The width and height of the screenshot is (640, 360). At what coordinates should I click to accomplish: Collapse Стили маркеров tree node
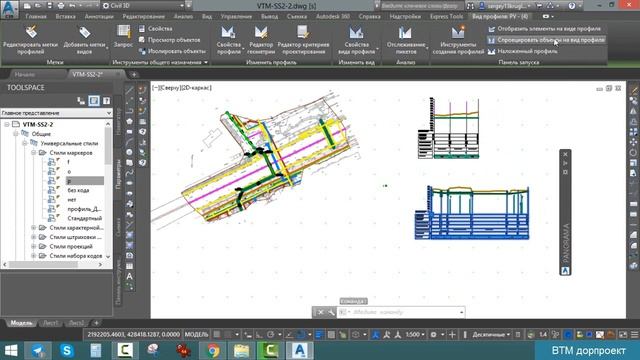coord(34,153)
